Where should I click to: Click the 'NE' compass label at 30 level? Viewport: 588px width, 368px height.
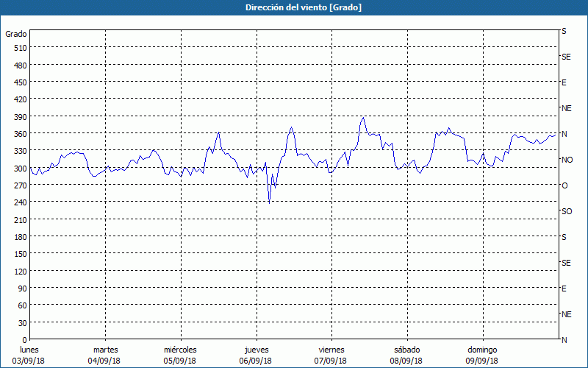tap(566, 314)
